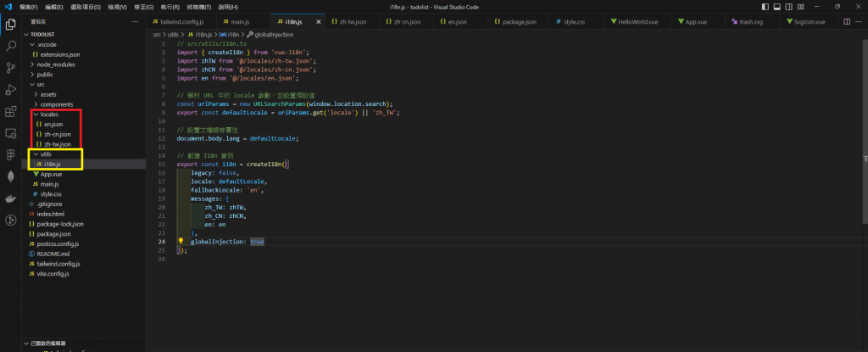Click the VS Code logo icon

tap(8, 7)
